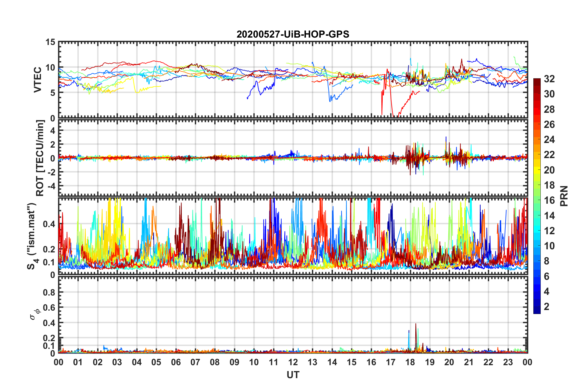Click the UT x-axis label
This screenshot has width=586, height=392.
[x=293, y=375]
